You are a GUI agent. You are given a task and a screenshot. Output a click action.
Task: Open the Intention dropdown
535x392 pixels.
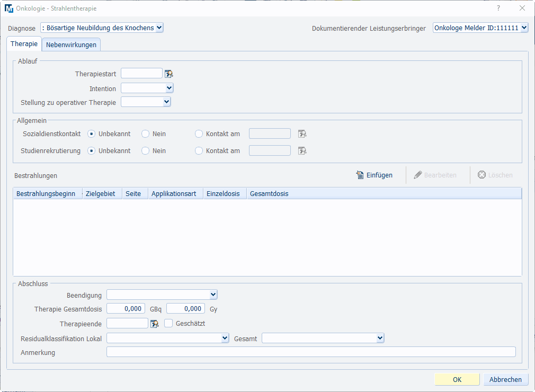click(147, 88)
